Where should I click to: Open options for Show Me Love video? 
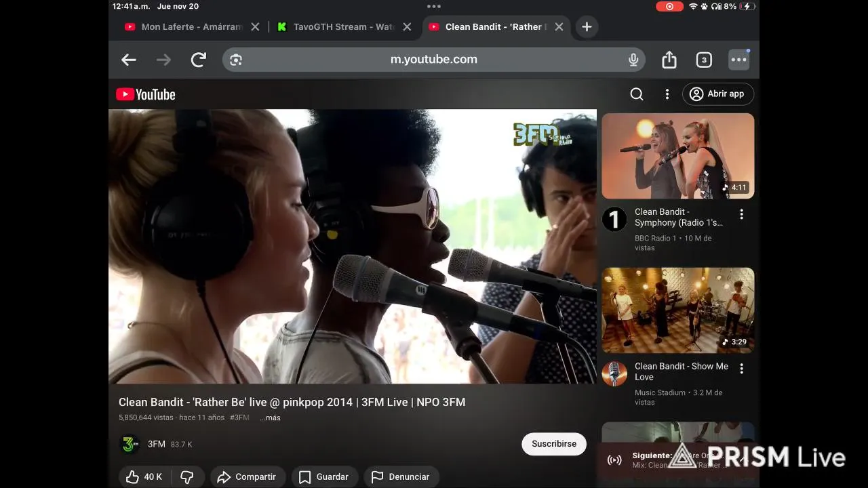[x=741, y=369]
